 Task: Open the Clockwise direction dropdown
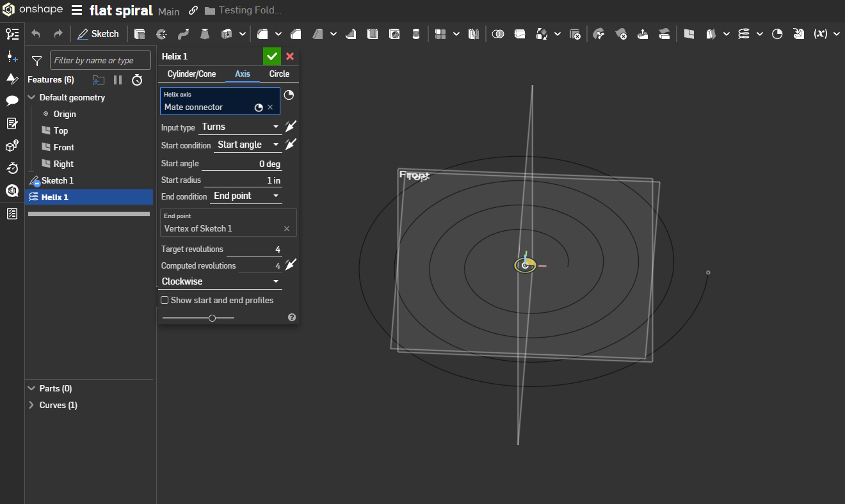pyautogui.click(x=220, y=281)
